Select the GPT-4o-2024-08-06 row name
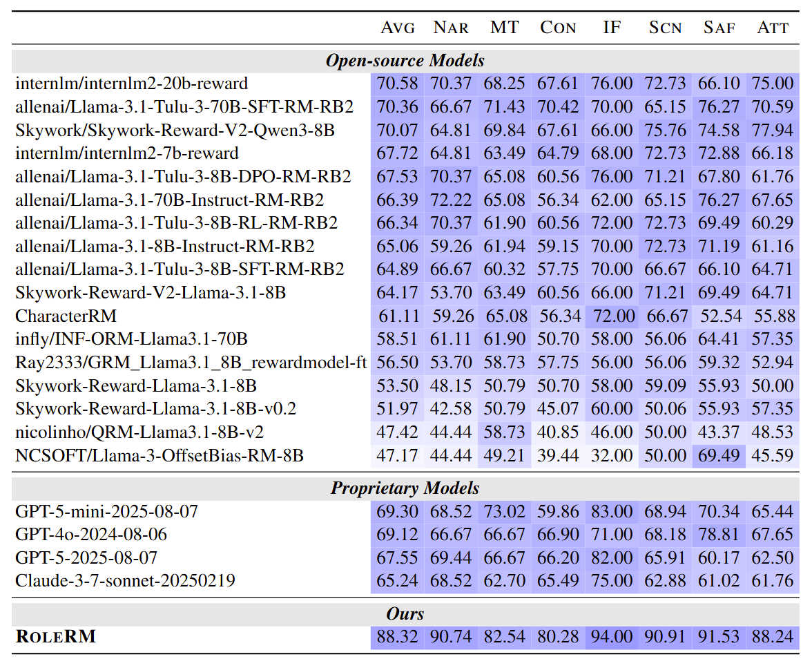Image resolution: width=812 pixels, height=659 pixels. 91,535
